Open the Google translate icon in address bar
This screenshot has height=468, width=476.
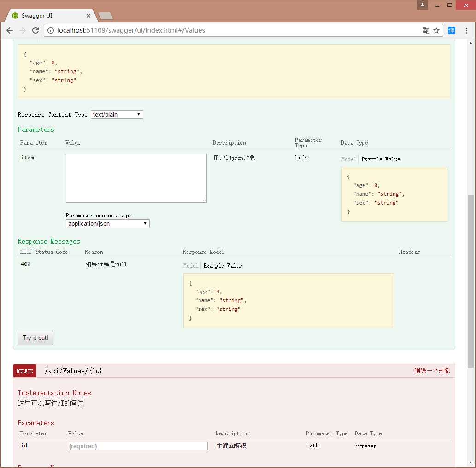pyautogui.click(x=426, y=30)
